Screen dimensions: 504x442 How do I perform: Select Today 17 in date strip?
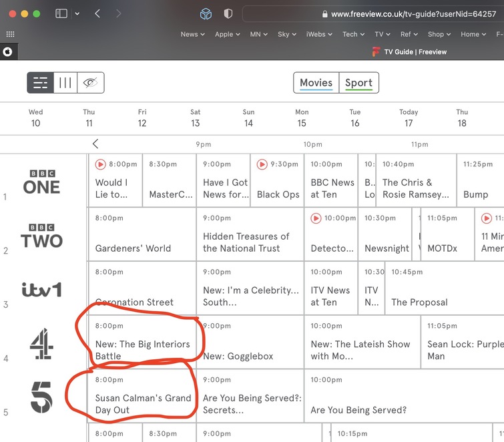coord(409,118)
